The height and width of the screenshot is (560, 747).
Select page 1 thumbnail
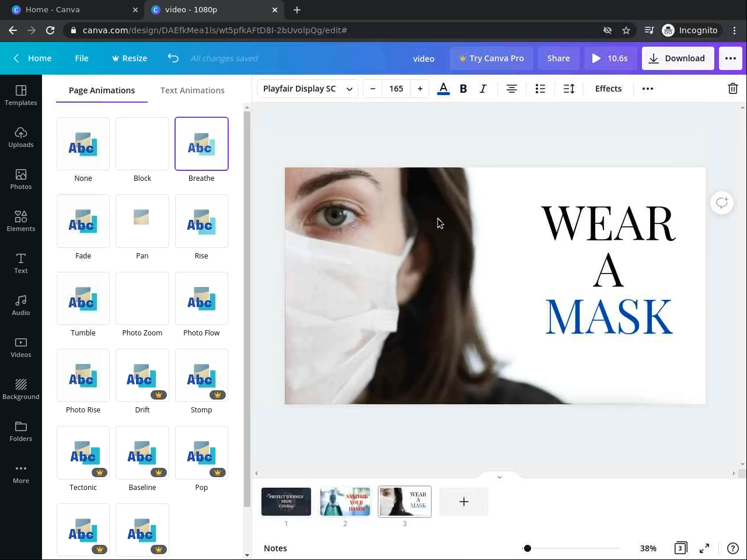(x=286, y=502)
